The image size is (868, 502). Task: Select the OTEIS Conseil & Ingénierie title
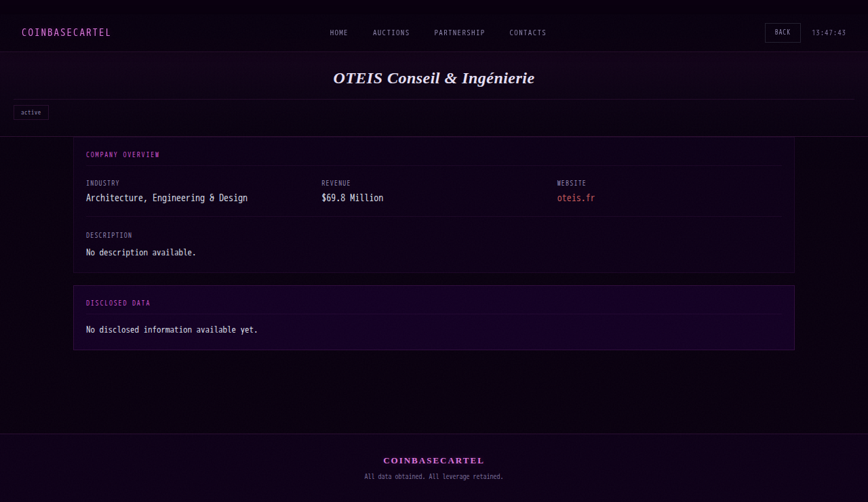point(434,78)
